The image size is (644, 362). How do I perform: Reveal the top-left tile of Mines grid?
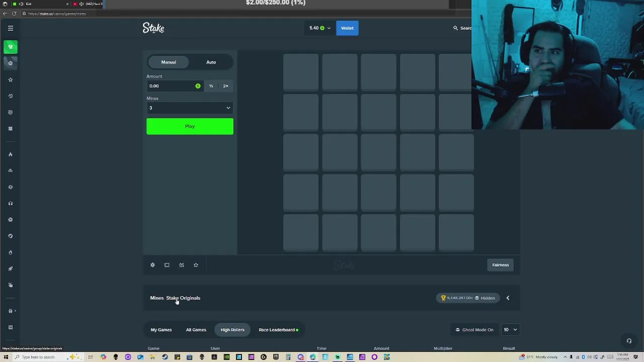301,72
